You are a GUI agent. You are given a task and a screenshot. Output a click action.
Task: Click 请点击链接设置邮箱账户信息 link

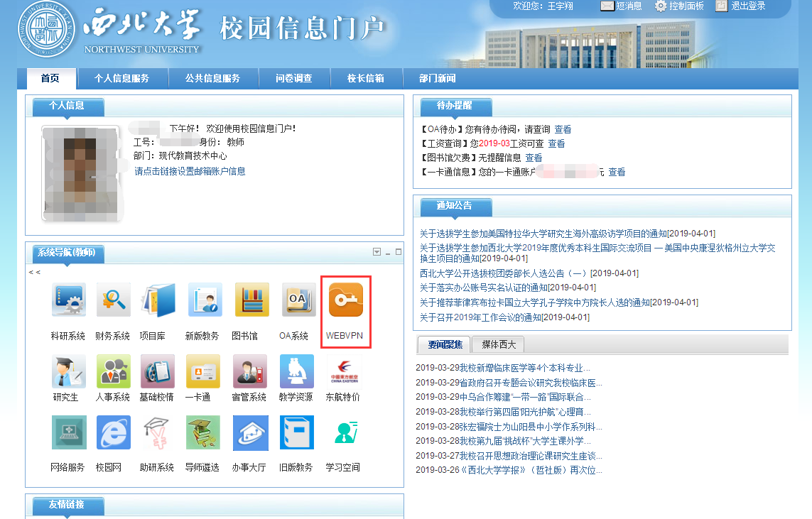(190, 171)
